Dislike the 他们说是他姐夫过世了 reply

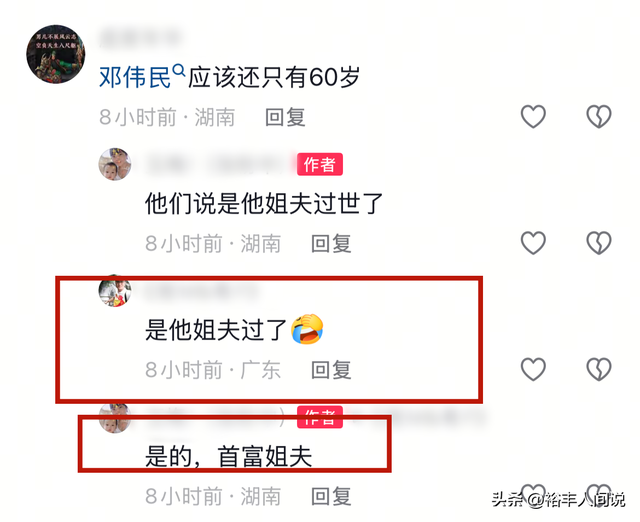click(599, 243)
